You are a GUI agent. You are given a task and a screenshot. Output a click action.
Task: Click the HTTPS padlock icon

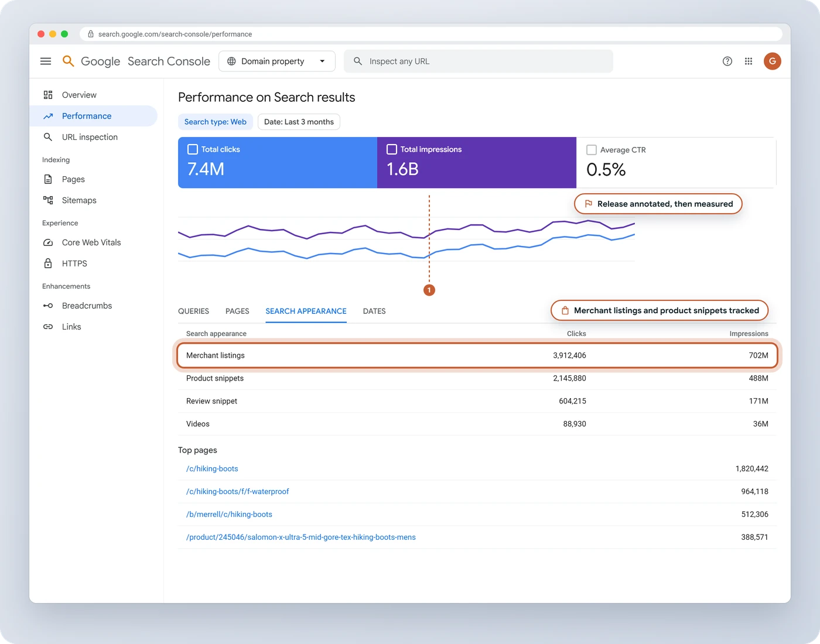(x=48, y=263)
